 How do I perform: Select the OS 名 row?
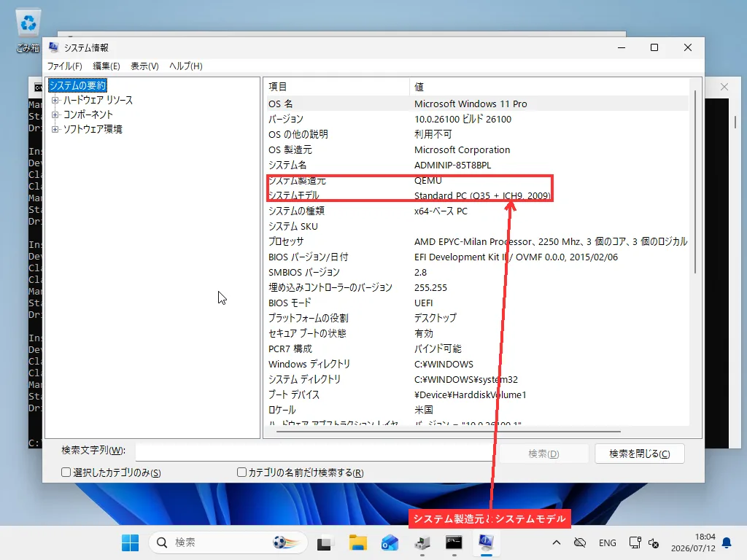[x=476, y=104]
